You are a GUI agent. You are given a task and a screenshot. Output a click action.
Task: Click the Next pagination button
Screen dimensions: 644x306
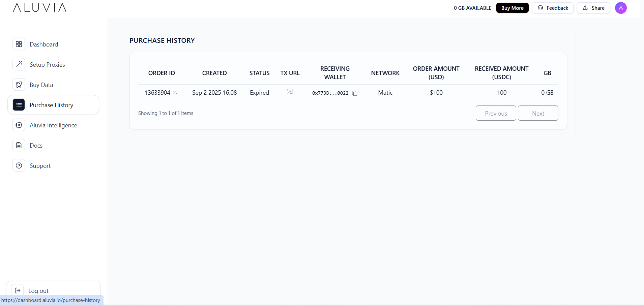pos(537,113)
